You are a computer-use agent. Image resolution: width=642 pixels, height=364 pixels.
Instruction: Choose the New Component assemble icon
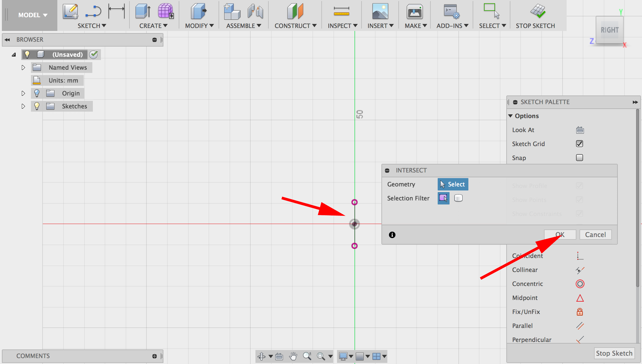232,12
